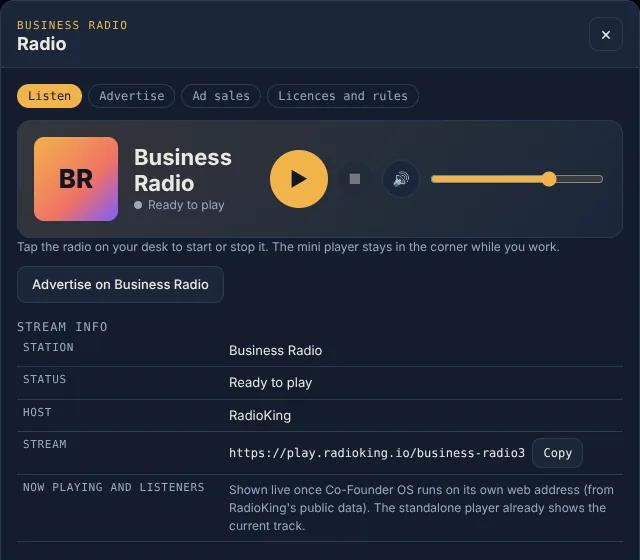640x560 pixels.
Task: Set volume to maximum on slider track end
Action: [x=600, y=179]
